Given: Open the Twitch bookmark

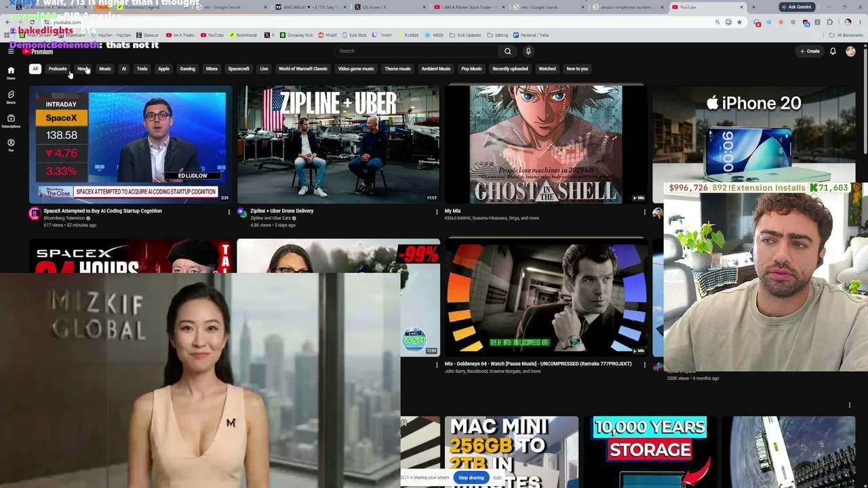Looking at the screenshot, I should point(382,35).
